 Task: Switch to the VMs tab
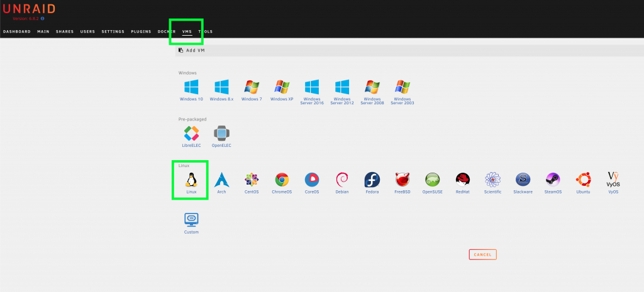pos(187,31)
